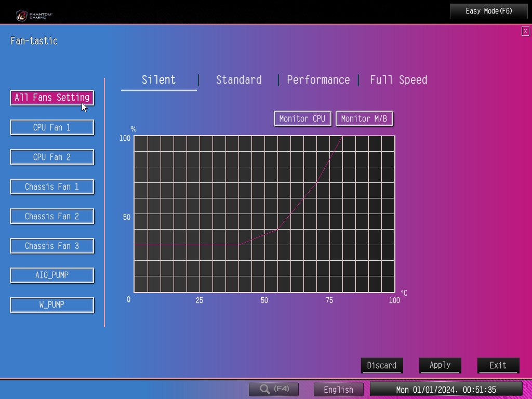Select All Fans Setting
532x399 pixels.
[x=52, y=98]
